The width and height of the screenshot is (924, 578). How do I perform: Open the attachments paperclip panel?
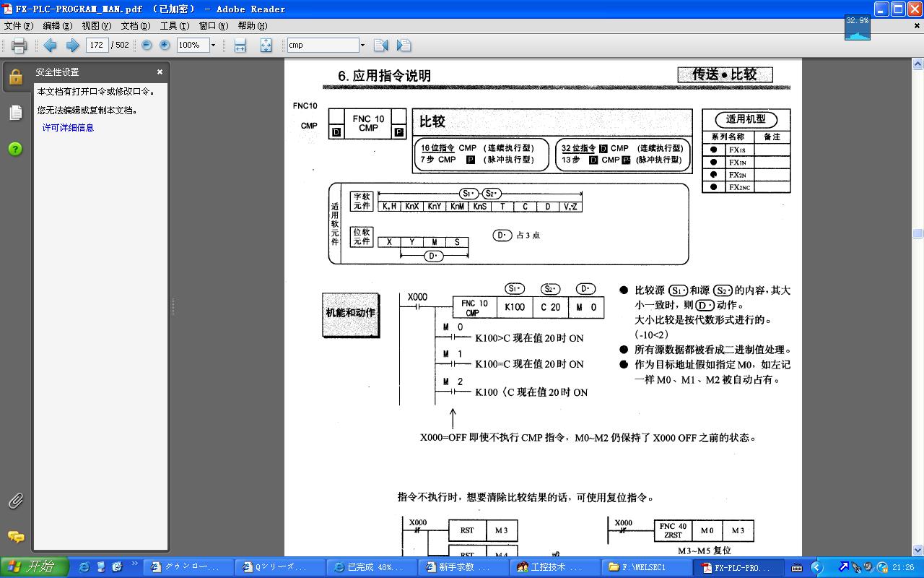(16, 501)
